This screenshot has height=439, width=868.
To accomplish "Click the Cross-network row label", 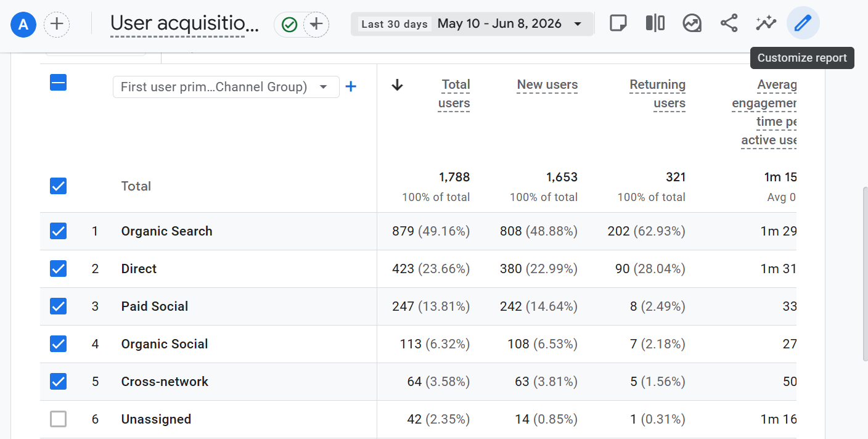I will (165, 382).
